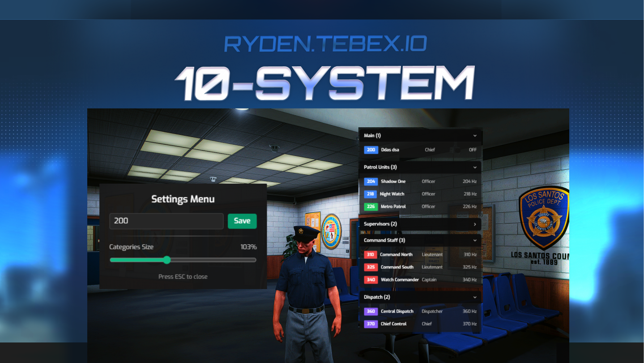The height and width of the screenshot is (363, 644).
Task: Click the Save button in Settings Menu
Action: 242,221
